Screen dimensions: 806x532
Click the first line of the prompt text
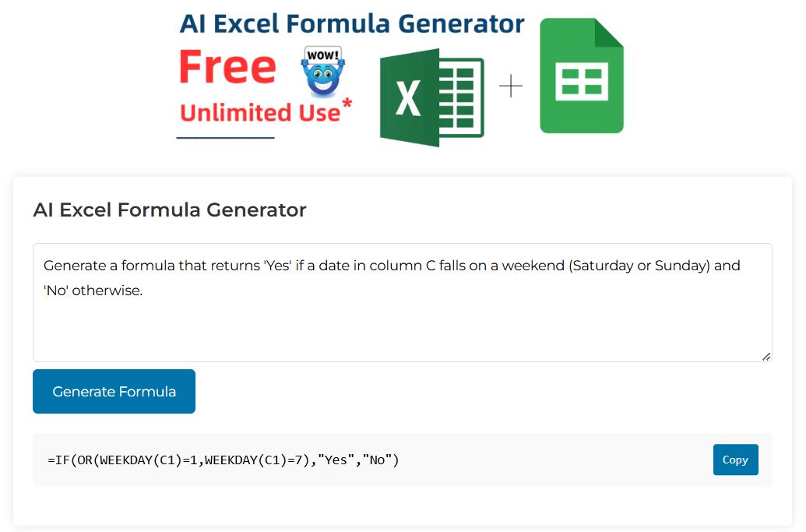[311, 266]
